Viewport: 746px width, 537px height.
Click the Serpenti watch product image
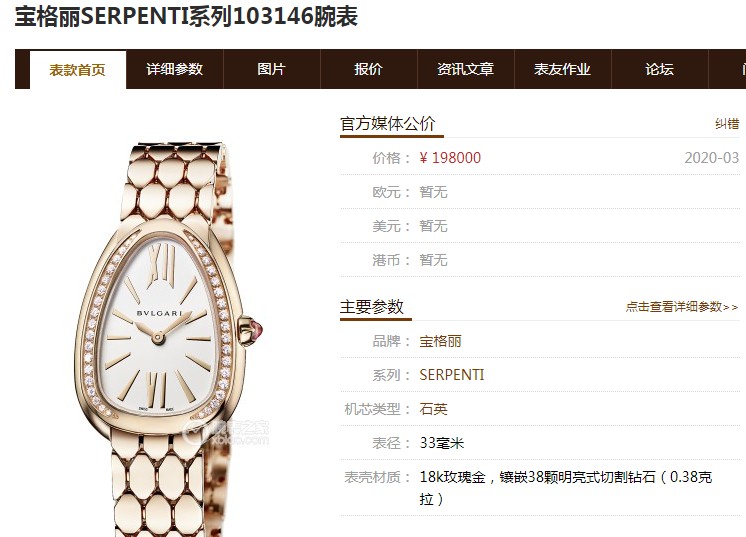pyautogui.click(x=169, y=338)
